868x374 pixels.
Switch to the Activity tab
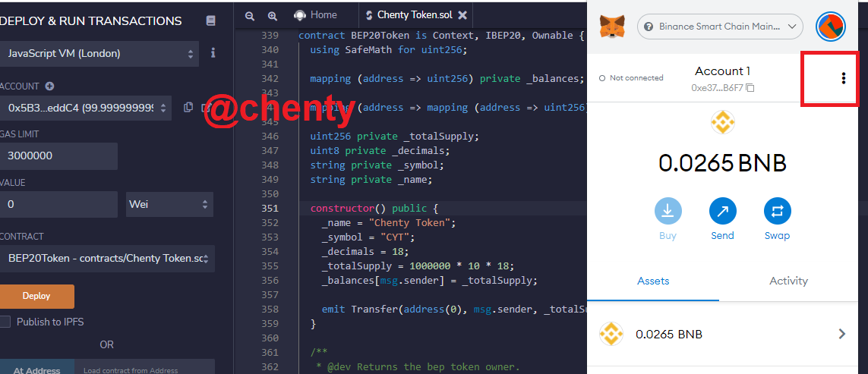coord(788,281)
